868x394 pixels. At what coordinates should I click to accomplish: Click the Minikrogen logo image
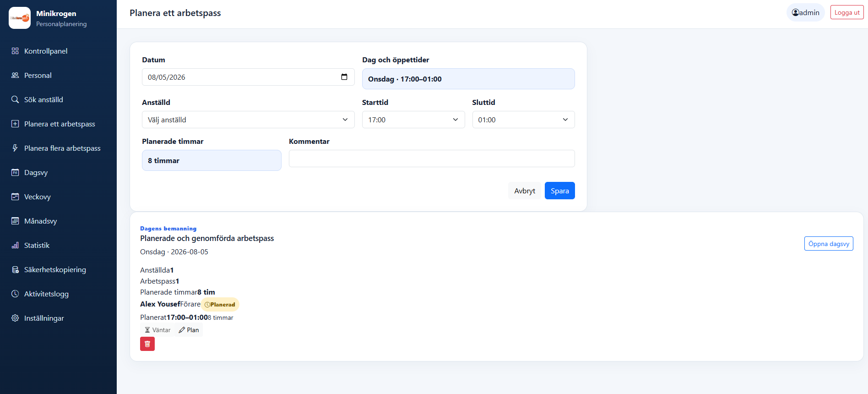(20, 18)
